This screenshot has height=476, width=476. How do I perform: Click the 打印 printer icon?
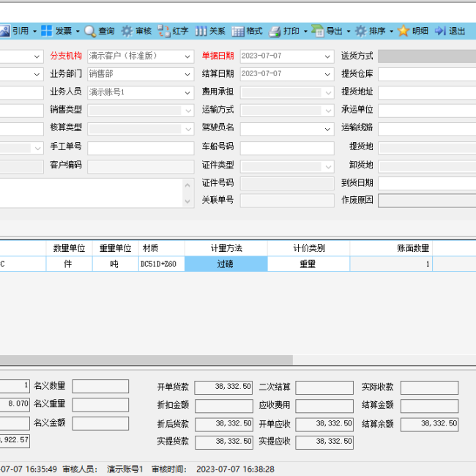[x=275, y=31]
